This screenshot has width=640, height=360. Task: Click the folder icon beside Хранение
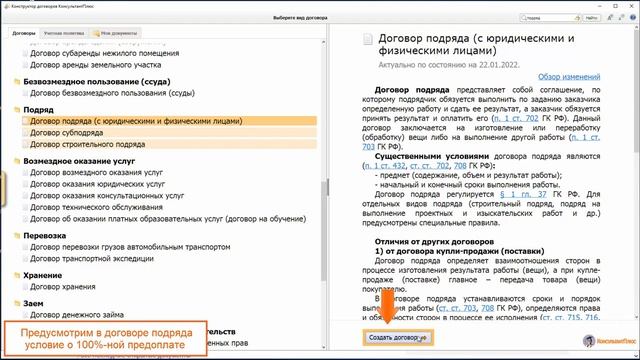coord(17,276)
